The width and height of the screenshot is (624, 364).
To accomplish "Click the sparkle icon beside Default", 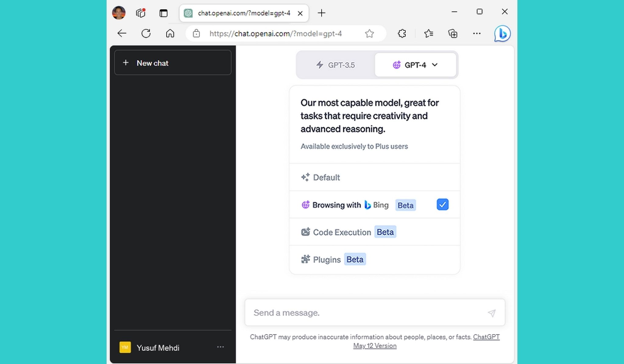I will pos(305,177).
